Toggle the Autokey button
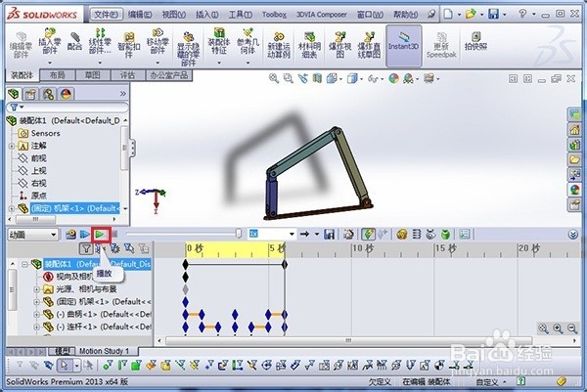This screenshot has height=392, width=587. click(x=369, y=235)
